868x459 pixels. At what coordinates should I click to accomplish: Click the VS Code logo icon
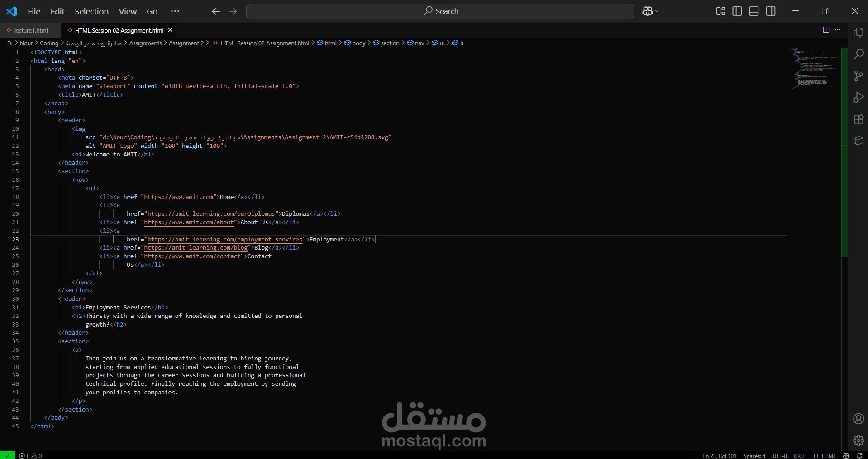(x=12, y=11)
